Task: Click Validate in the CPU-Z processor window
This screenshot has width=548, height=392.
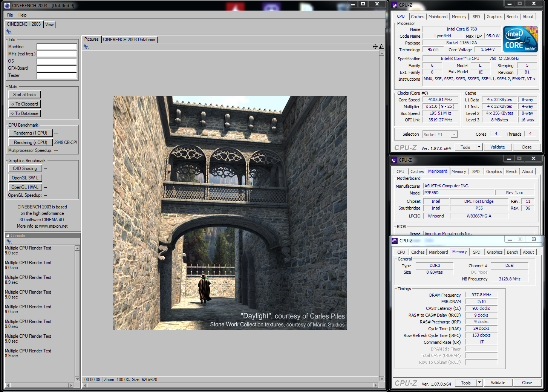Action: (497, 147)
